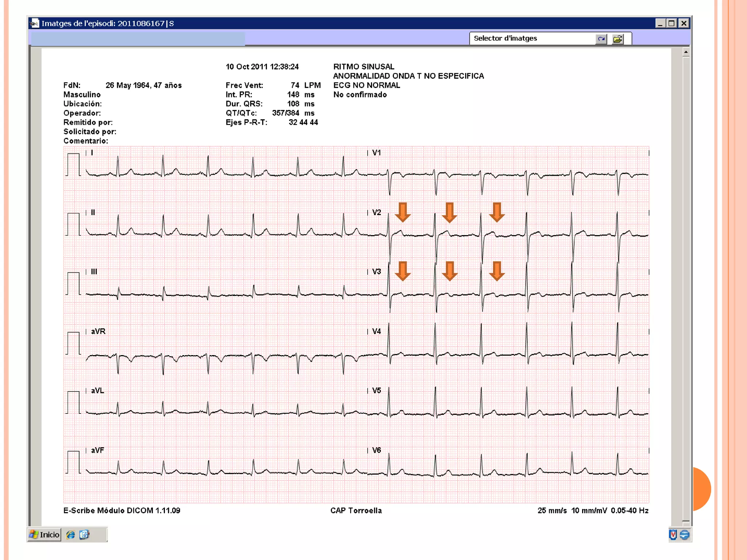This screenshot has width=747, height=560.
Task: Click the first orange arrow above lead V2
Action: tap(403, 212)
